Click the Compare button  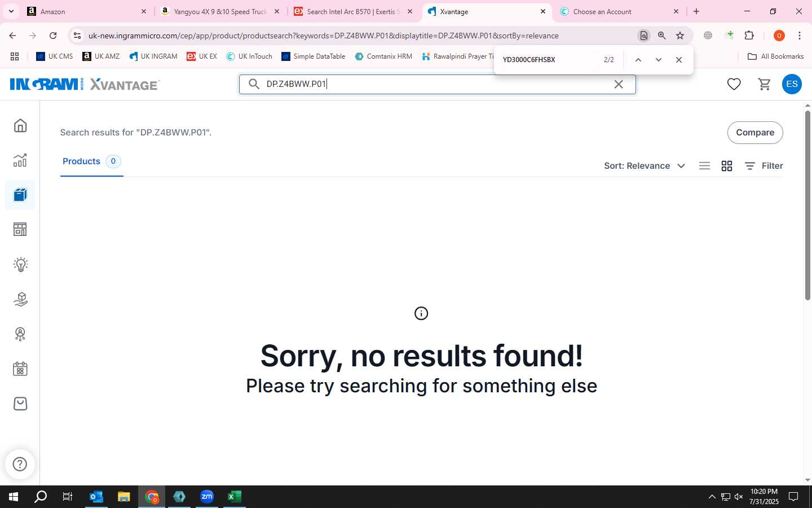[755, 133]
